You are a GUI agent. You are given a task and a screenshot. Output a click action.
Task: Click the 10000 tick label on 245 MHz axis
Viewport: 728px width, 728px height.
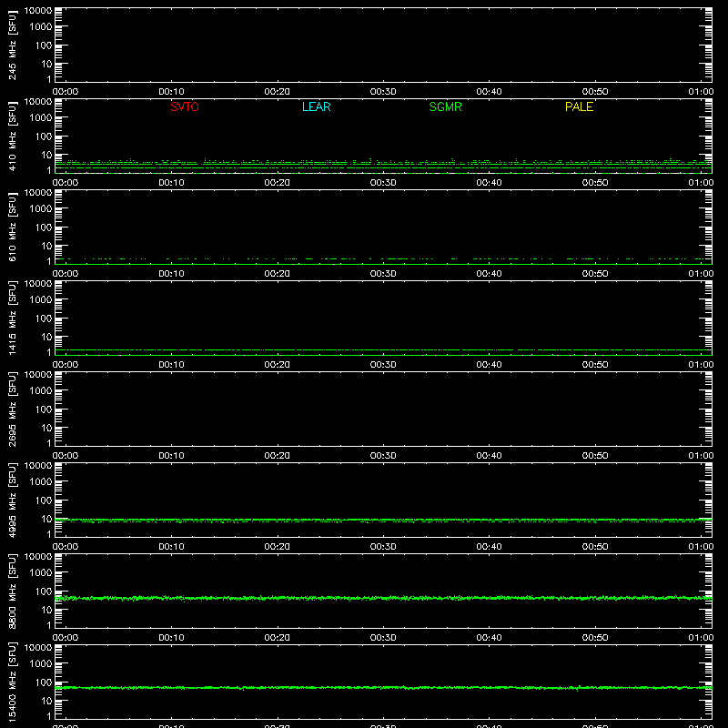[x=38, y=11]
